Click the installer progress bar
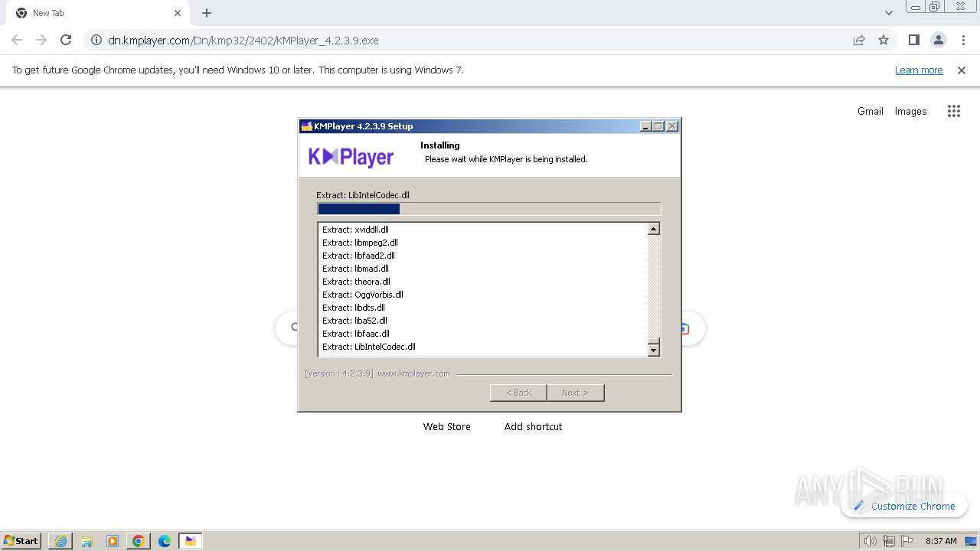 [488, 209]
